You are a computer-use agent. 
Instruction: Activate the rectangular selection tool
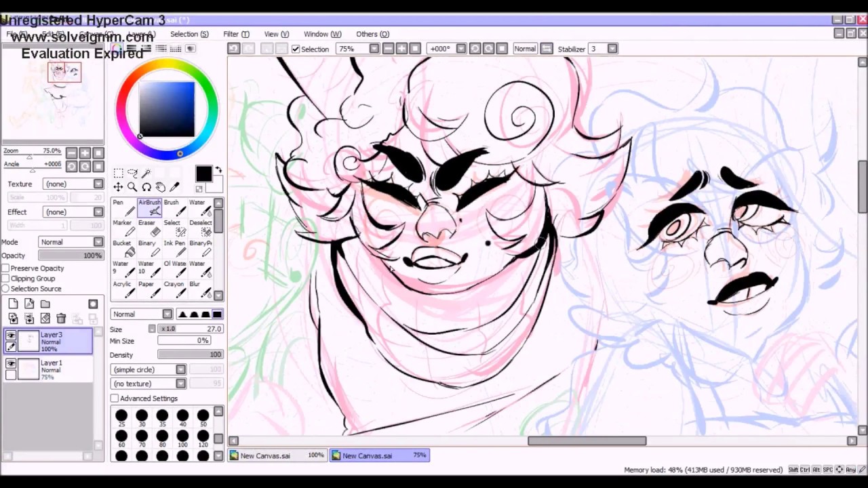(118, 174)
